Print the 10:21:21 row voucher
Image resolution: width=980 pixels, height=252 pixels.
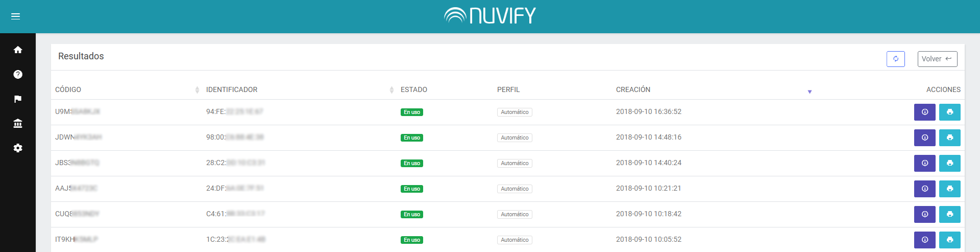[950, 189]
